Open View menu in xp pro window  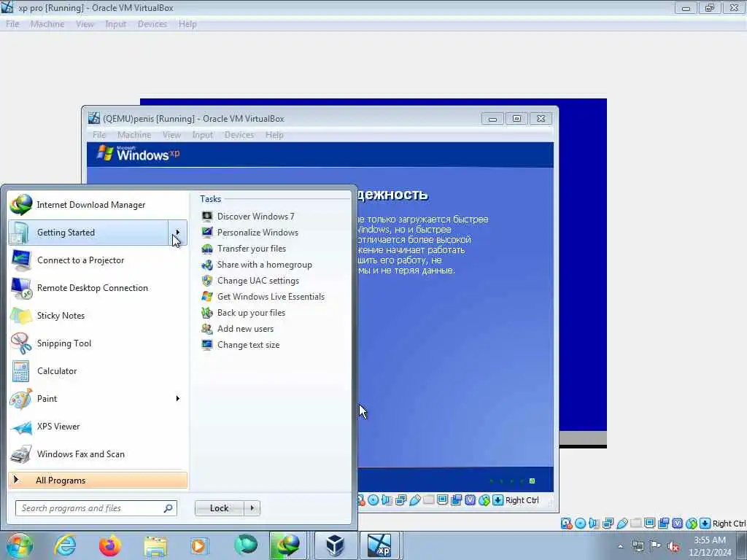[x=85, y=24]
